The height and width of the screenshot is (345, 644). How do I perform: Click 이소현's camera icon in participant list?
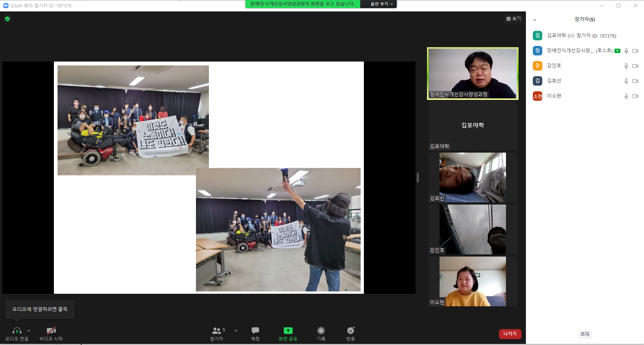point(635,96)
